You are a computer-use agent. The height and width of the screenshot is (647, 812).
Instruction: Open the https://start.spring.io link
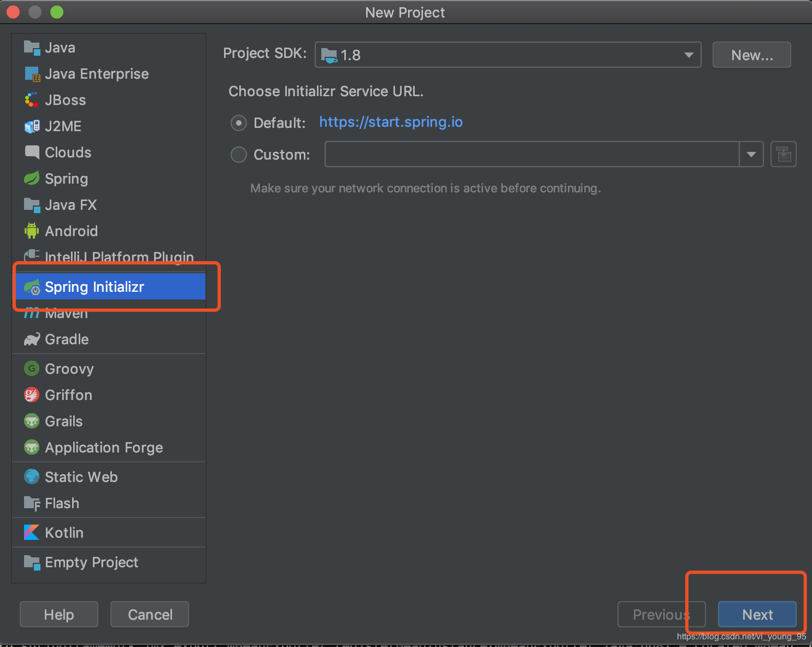click(x=391, y=122)
